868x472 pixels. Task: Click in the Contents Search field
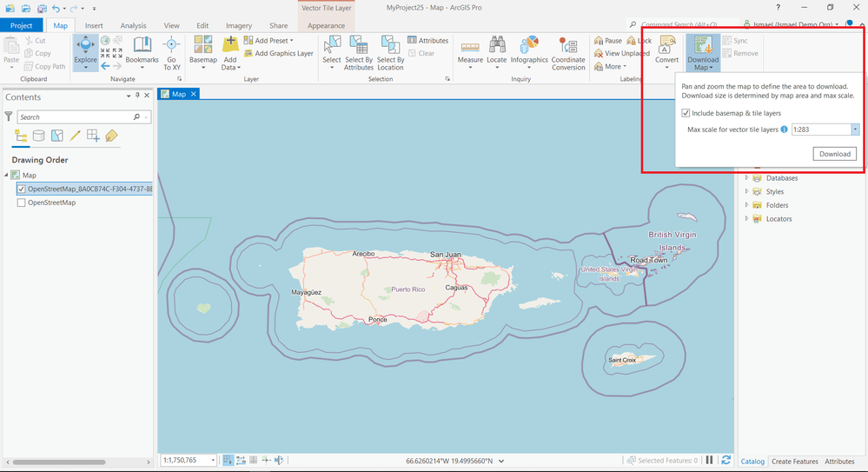83,116
